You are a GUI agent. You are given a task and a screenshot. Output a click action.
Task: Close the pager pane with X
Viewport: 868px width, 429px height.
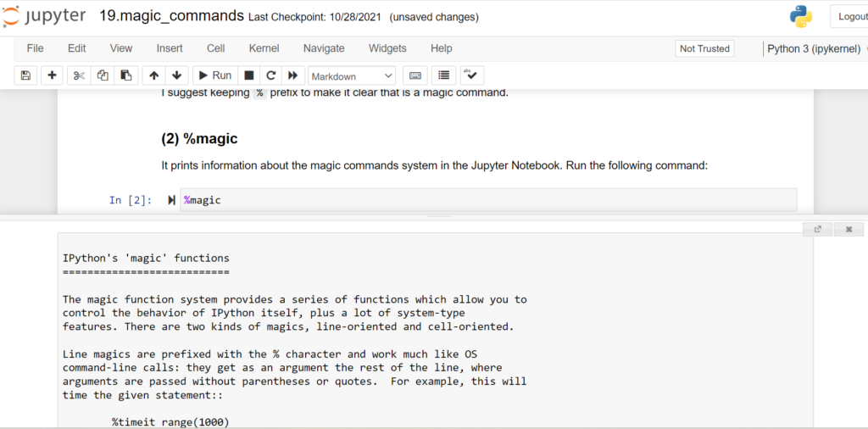pos(849,229)
